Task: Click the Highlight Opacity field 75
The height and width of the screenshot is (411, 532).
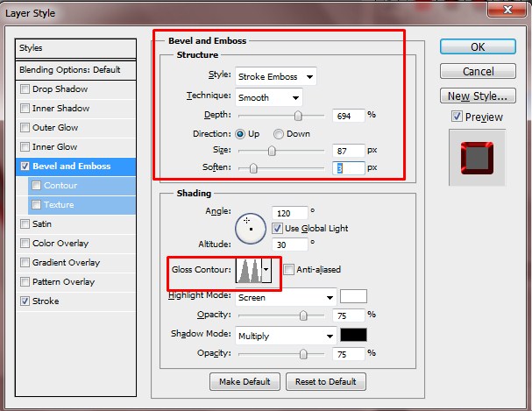Action: (349, 315)
